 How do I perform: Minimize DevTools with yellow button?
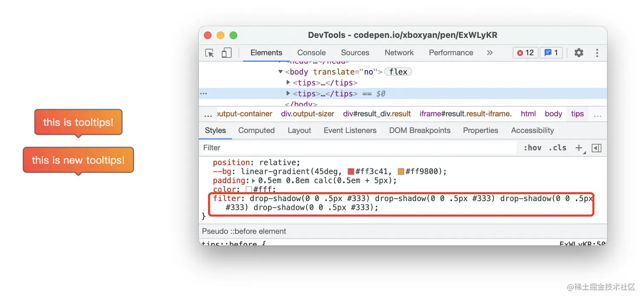coord(221,35)
